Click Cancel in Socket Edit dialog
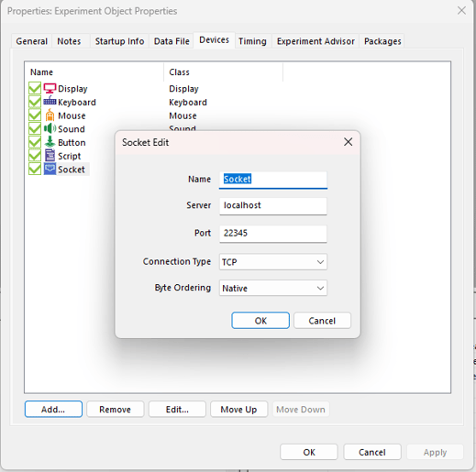Screen dimensions: 476x472 tap(322, 321)
